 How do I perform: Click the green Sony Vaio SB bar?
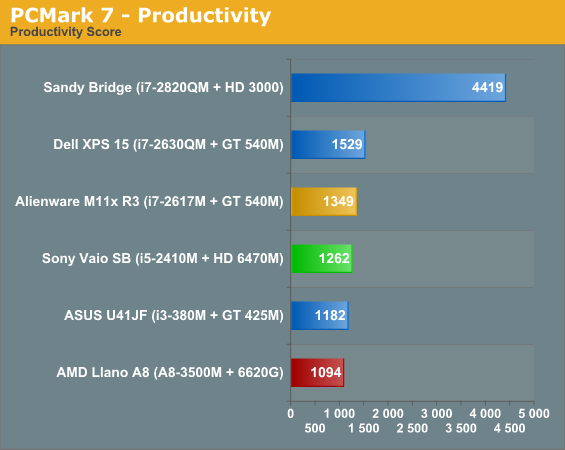tap(321, 258)
